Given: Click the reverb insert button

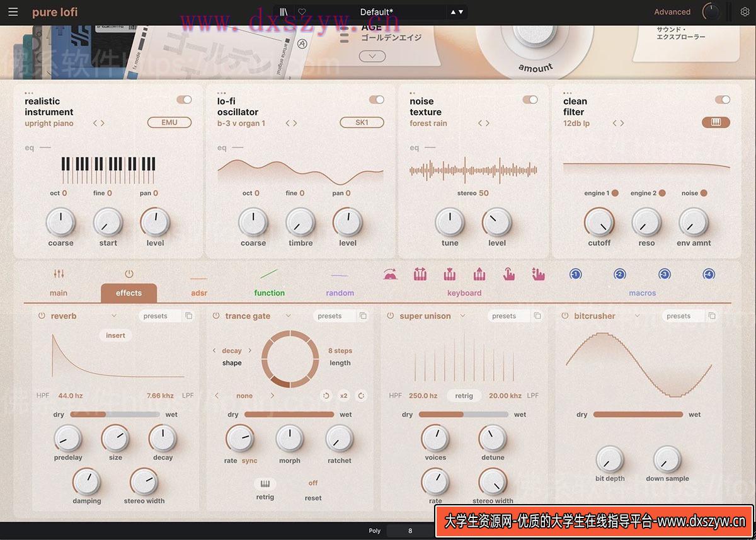Looking at the screenshot, I should [x=115, y=335].
